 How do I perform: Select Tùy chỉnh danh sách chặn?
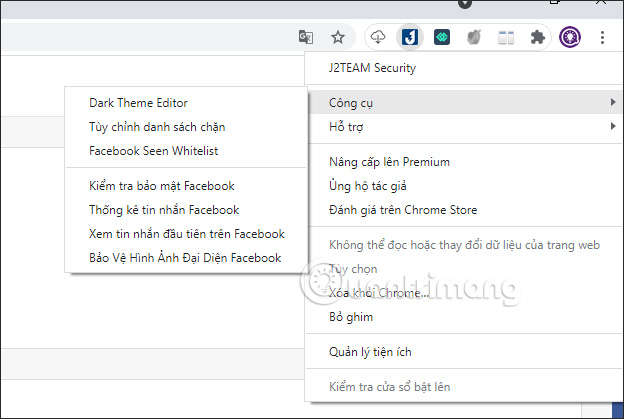tap(186, 127)
